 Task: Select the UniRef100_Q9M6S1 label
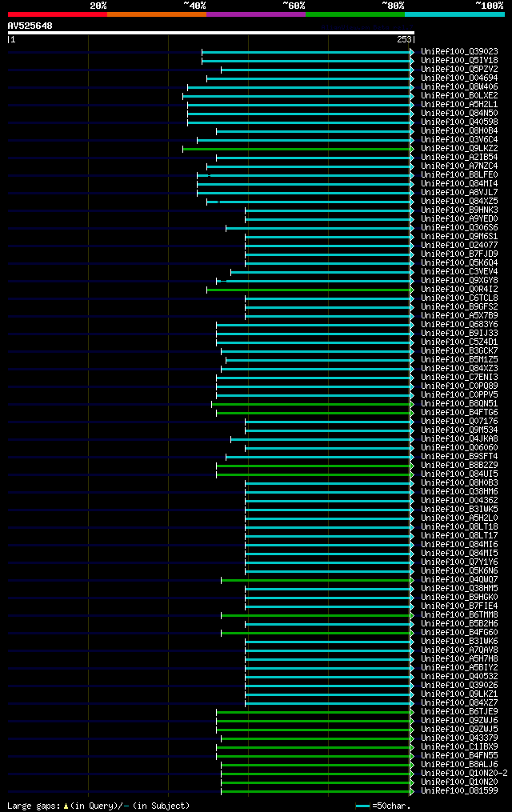[x=459, y=237]
